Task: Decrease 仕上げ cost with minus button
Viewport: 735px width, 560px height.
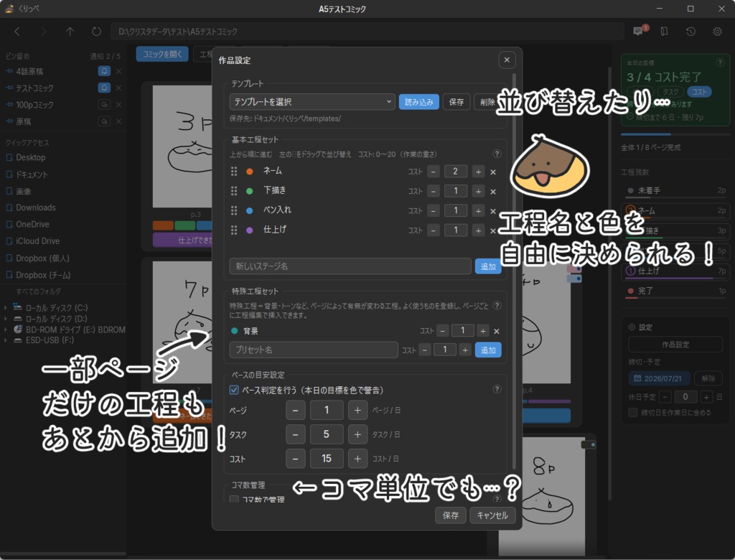Action: pos(433,230)
